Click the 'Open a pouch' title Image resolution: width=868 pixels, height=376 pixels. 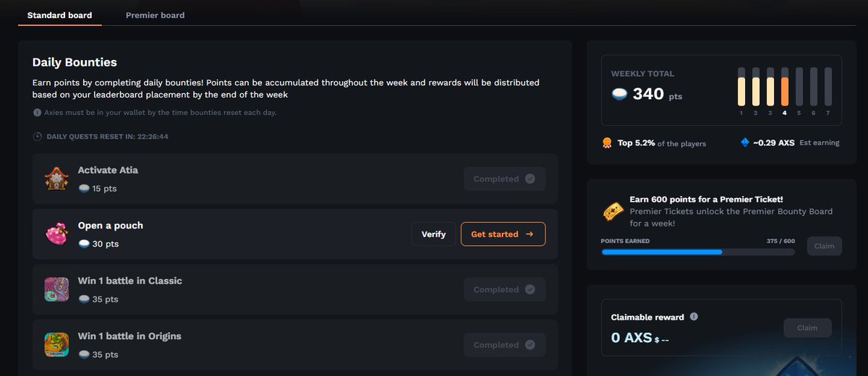pyautogui.click(x=111, y=226)
